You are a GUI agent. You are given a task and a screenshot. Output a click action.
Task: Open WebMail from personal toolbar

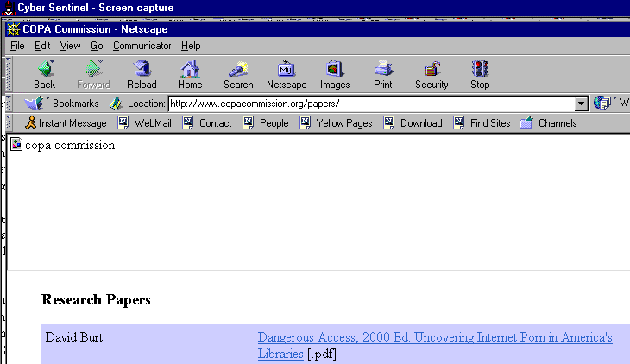tap(145, 123)
